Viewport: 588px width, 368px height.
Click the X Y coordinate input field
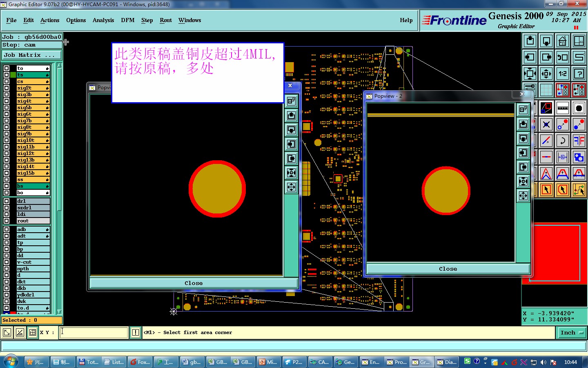[94, 332]
